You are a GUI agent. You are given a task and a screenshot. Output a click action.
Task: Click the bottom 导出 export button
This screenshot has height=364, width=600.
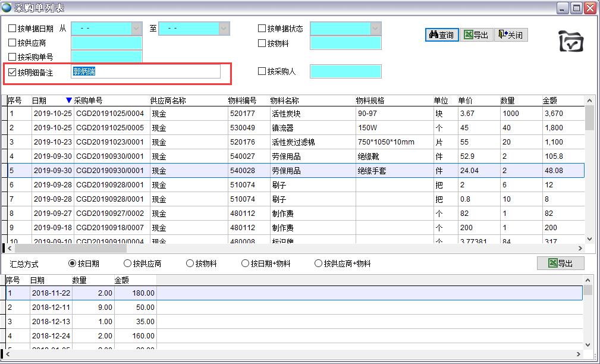click(560, 263)
